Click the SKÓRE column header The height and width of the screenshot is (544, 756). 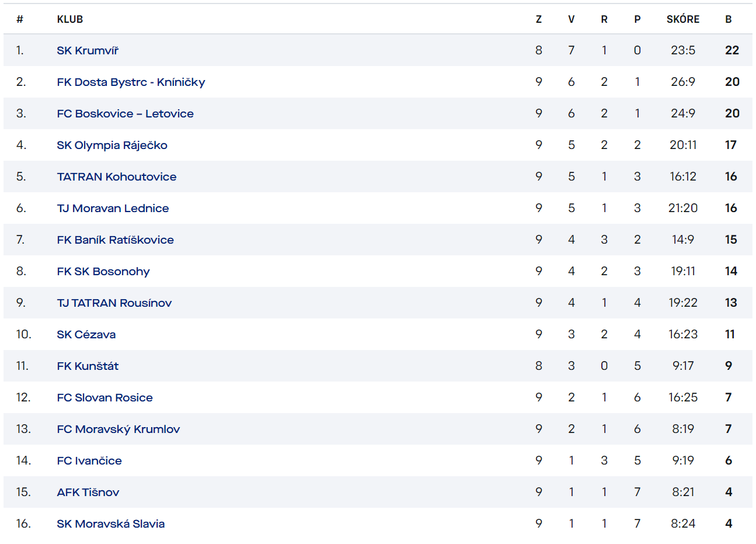coord(683,19)
